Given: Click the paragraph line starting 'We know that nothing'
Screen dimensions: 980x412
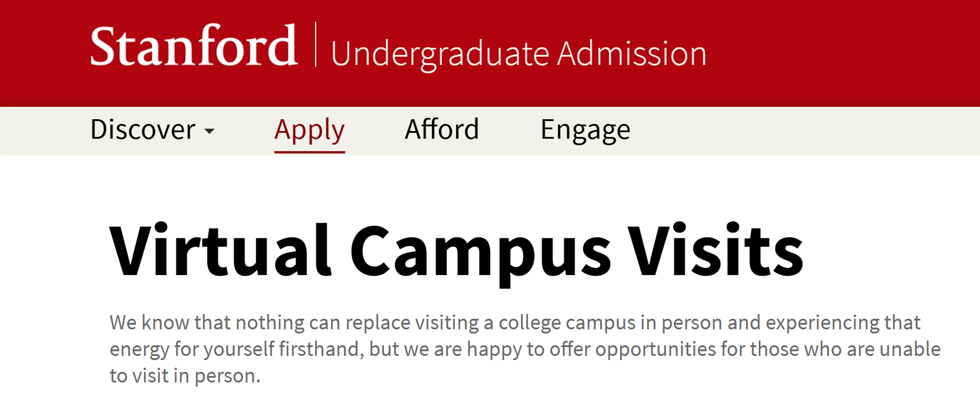Looking at the screenshot, I should tap(515, 323).
